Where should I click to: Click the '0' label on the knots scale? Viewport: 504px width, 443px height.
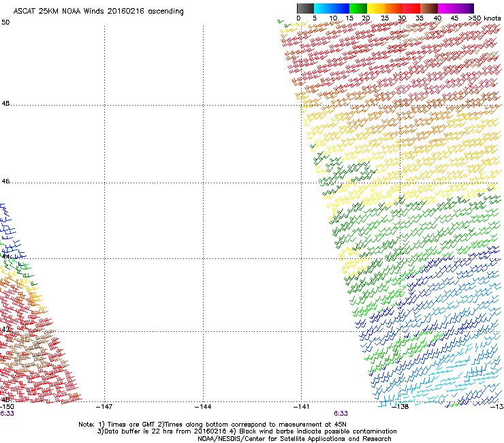pos(298,18)
